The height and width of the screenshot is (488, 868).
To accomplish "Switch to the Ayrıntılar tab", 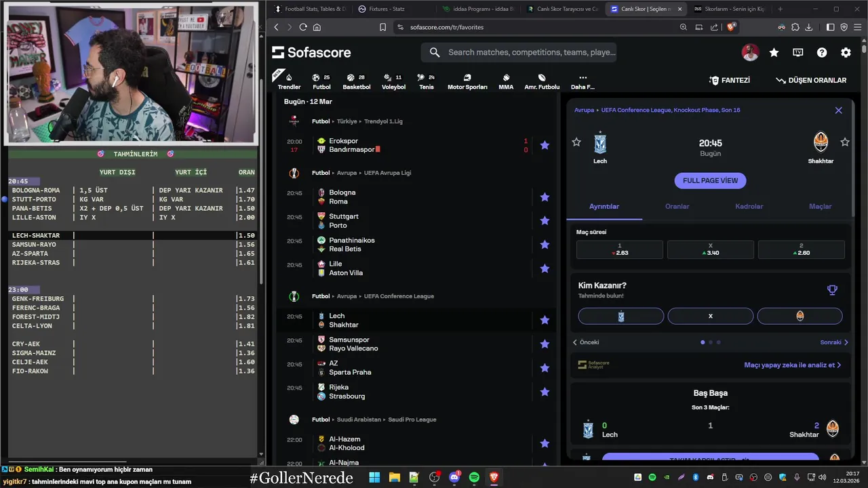I will tap(604, 206).
